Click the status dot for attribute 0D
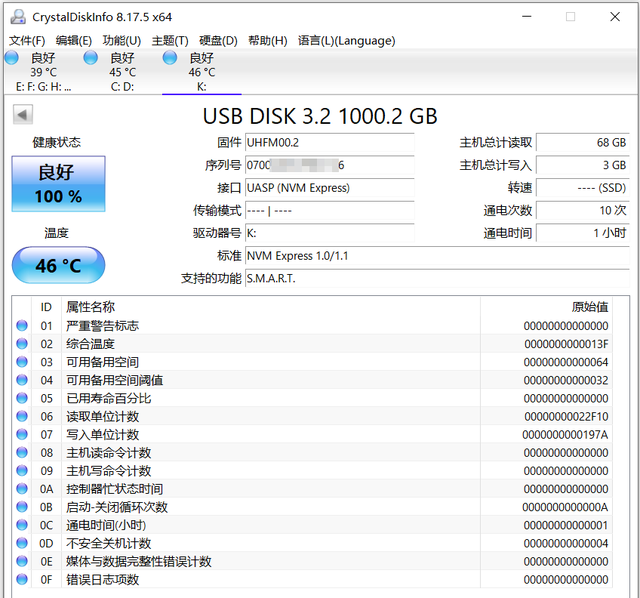Viewport: 640px width, 598px height. [x=22, y=543]
